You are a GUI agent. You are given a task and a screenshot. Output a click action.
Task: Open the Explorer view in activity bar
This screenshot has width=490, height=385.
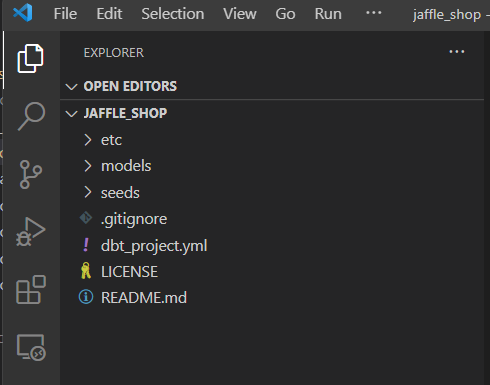[x=30, y=58]
